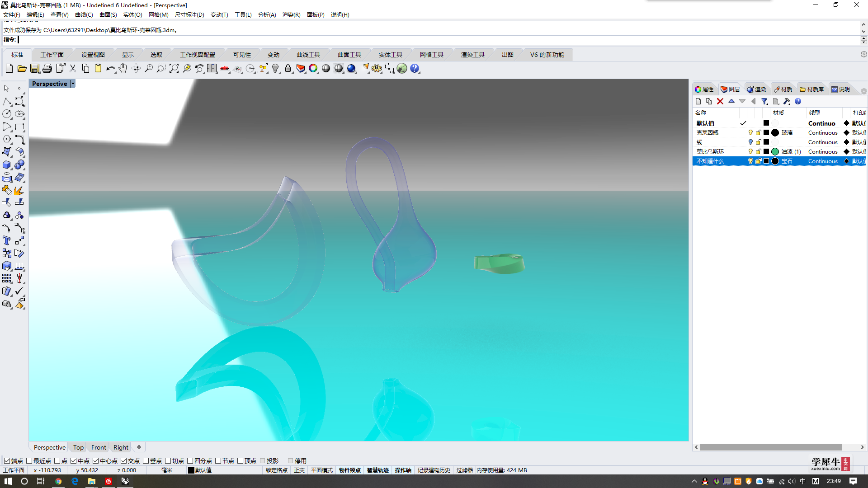Viewport: 868px width, 488px height.
Task: Click green material swatch of 莫比乌斯环 layer
Action: (x=775, y=152)
